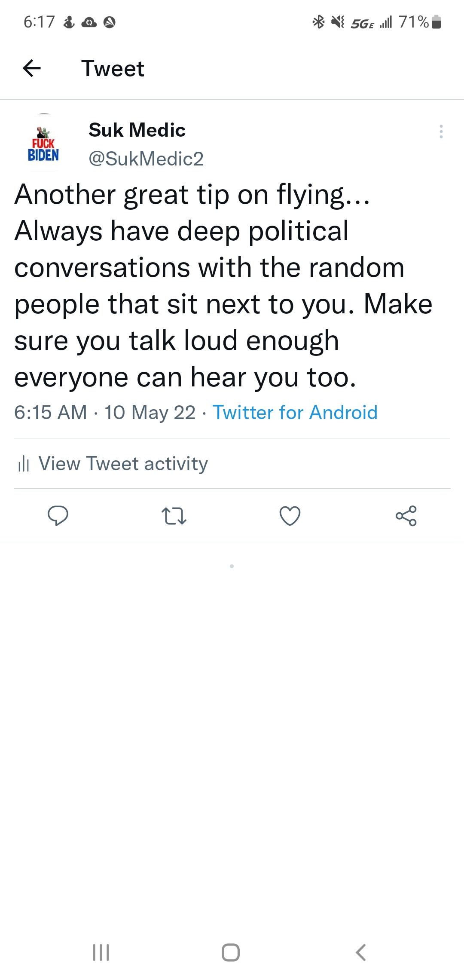The width and height of the screenshot is (464, 980).
Task: Tap the reply speech bubble icon
Action: coord(58,516)
